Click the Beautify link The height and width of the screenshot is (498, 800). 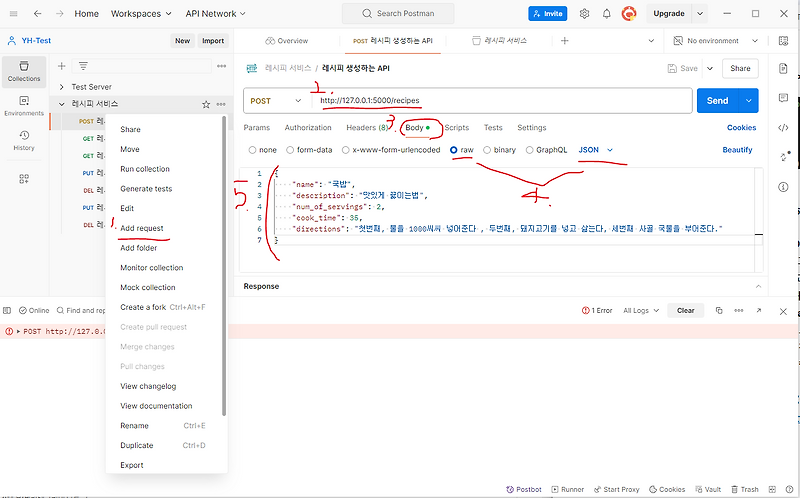(x=737, y=150)
